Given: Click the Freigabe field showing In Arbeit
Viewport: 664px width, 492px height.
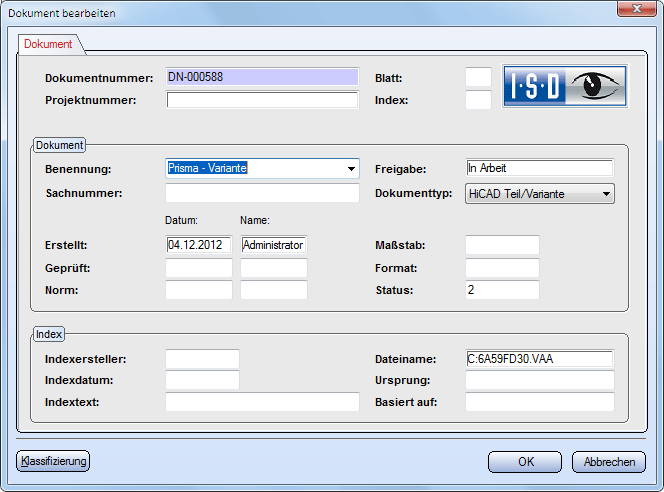Looking at the screenshot, I should [539, 168].
